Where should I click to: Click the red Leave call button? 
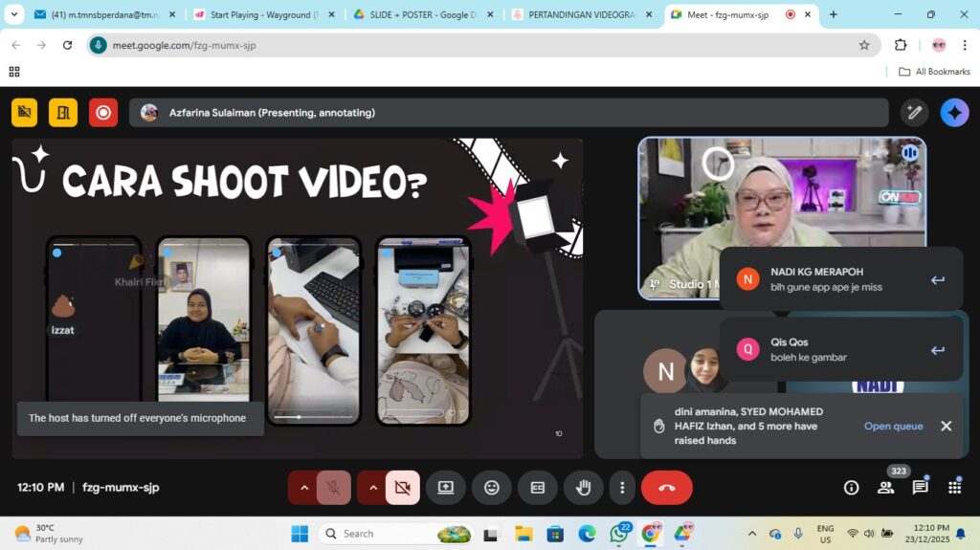pos(666,488)
